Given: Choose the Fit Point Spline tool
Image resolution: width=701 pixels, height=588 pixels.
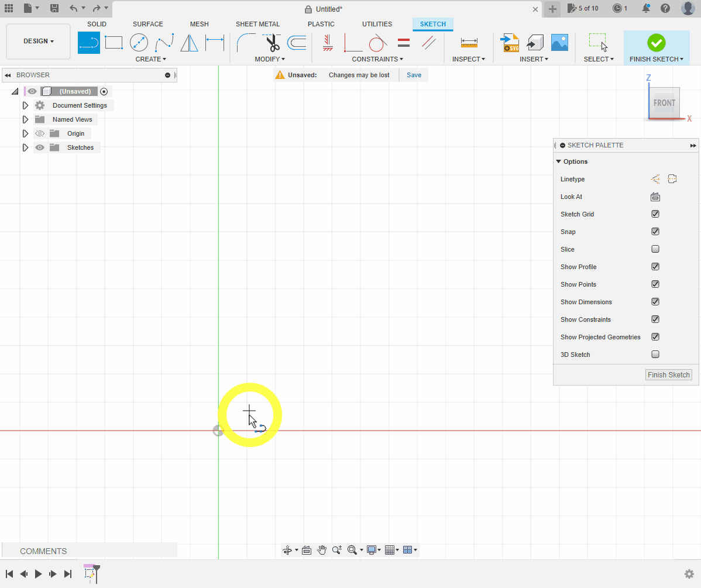Looking at the screenshot, I should coord(164,43).
